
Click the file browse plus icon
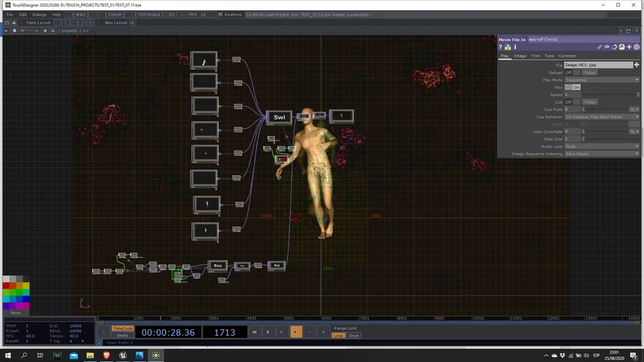coord(637,65)
